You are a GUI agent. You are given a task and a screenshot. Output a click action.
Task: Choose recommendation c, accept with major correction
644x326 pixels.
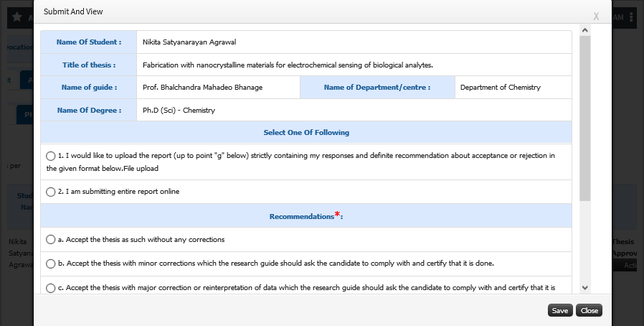(50, 288)
